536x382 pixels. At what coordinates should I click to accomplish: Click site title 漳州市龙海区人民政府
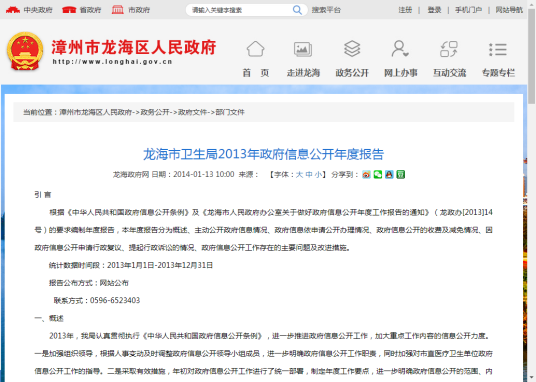tap(134, 47)
